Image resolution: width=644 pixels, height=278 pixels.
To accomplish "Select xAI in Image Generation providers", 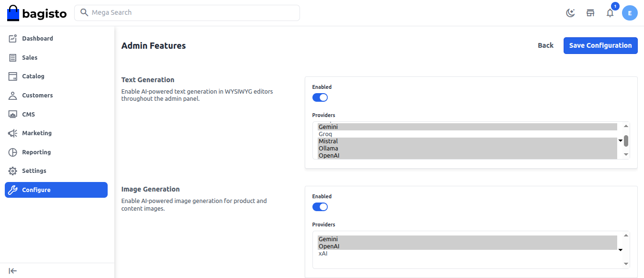I will tap(323, 254).
